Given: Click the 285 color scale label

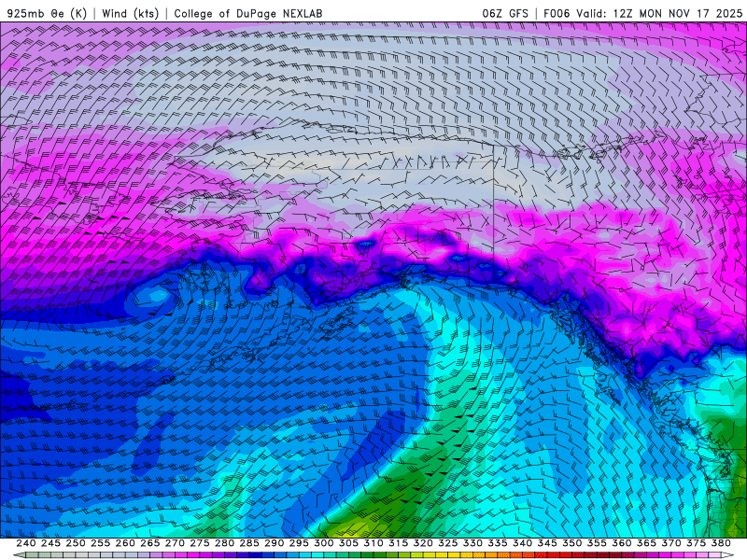Looking at the screenshot, I should coord(249,543).
